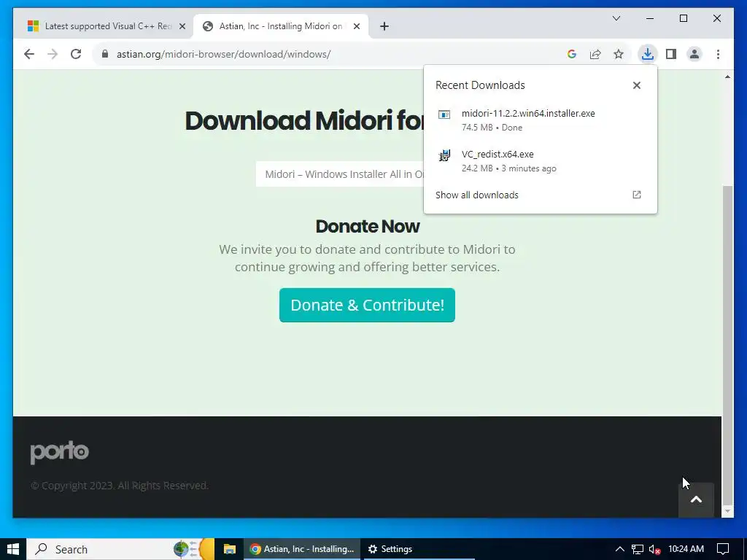
Task: Close the Recent Downloads popup
Action: tap(636, 85)
